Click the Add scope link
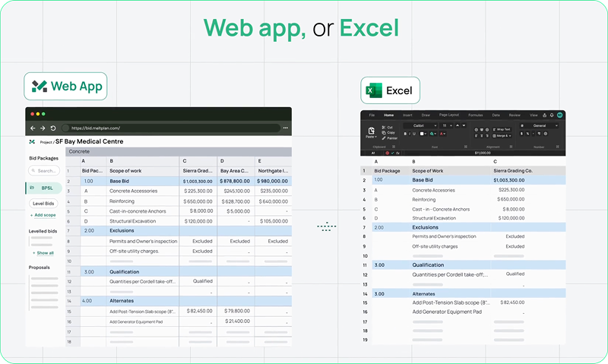The height and width of the screenshot is (364, 608). pyautogui.click(x=43, y=215)
